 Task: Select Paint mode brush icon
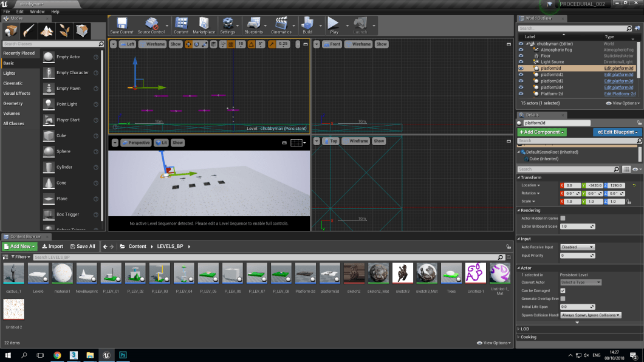pos(29,31)
